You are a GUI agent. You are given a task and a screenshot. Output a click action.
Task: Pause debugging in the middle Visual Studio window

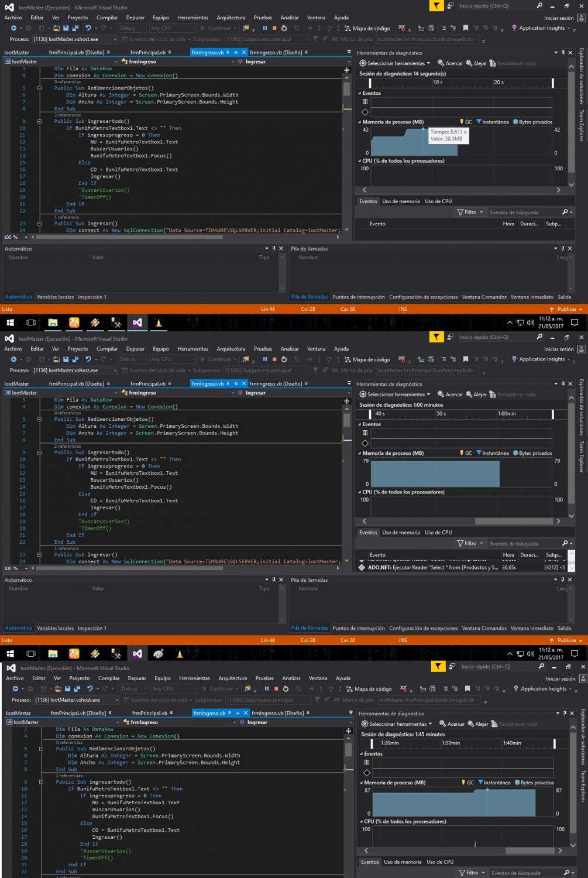click(x=265, y=359)
